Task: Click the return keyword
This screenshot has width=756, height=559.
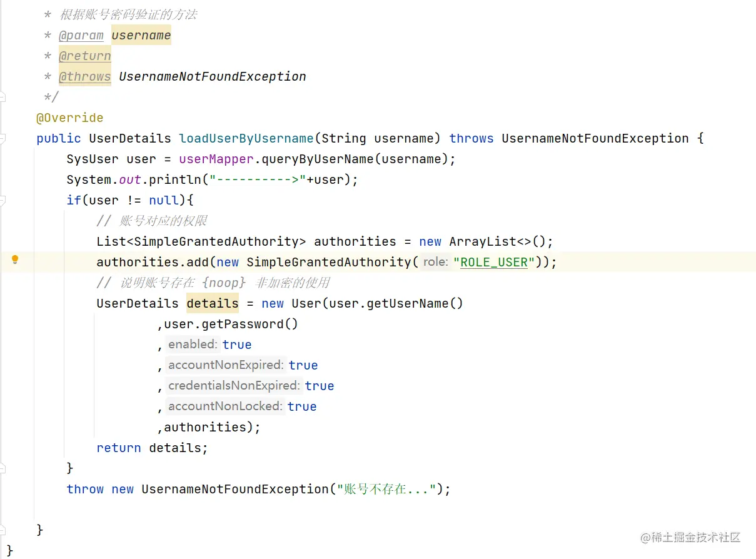Action: click(x=119, y=448)
